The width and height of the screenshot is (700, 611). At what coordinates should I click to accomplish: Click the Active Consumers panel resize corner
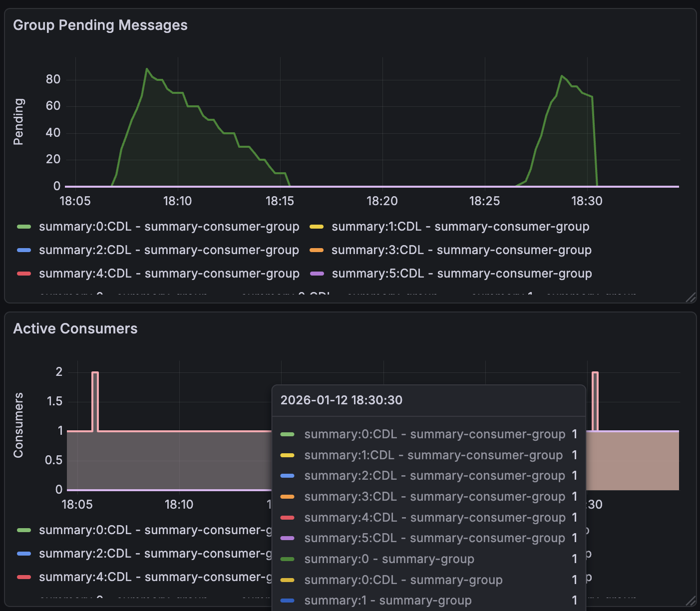691,601
